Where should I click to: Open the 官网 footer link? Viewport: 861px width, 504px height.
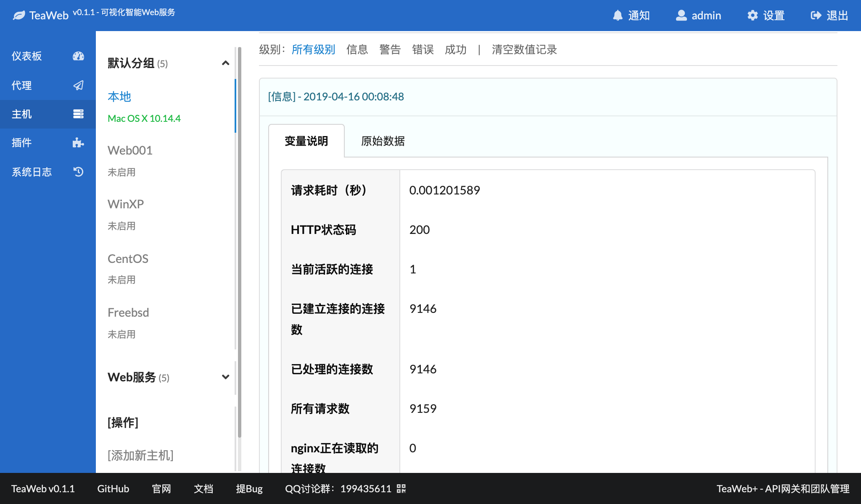tap(161, 488)
